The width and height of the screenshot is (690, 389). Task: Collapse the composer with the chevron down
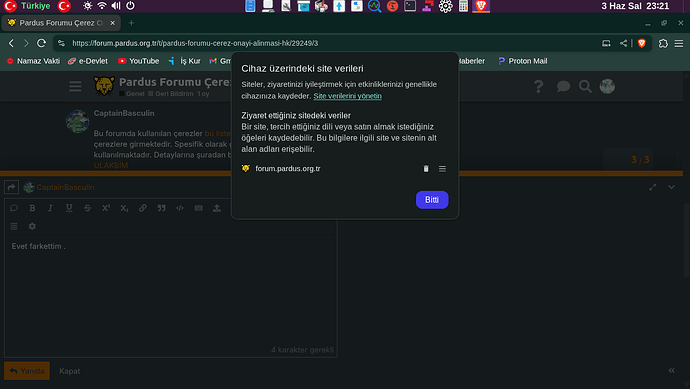(672, 187)
